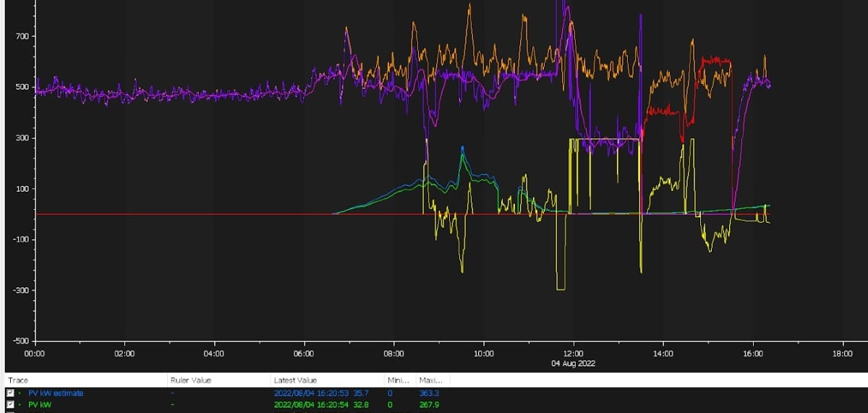Click the 18:00 time axis label
Screen dimensions: 868x413
point(843,354)
